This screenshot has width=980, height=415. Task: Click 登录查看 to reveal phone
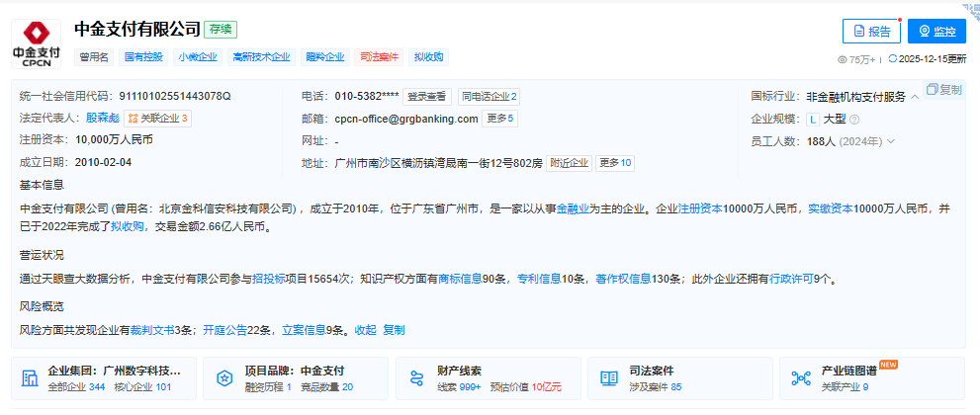tap(427, 97)
